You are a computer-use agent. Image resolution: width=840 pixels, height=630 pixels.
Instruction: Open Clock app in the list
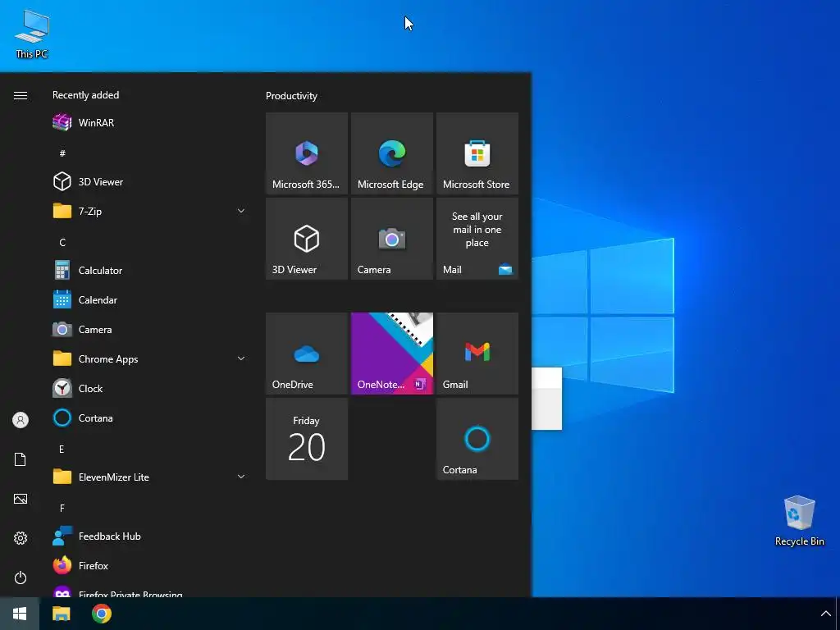[150, 388]
